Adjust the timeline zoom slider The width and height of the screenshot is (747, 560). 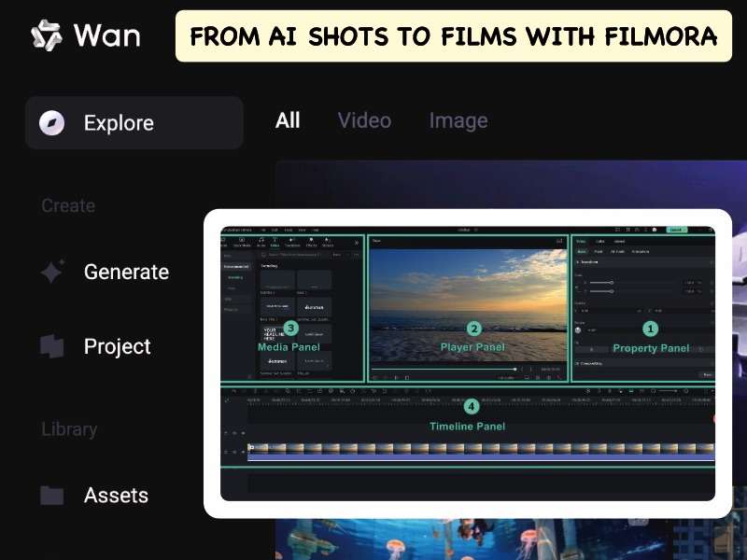click(x=667, y=391)
